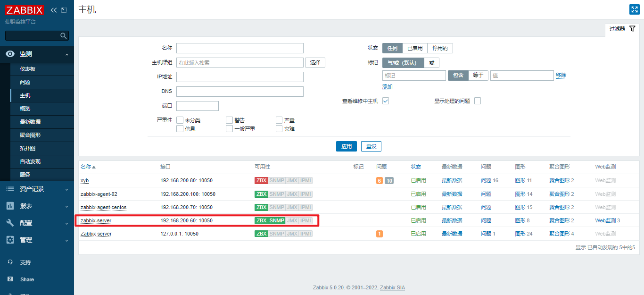The height and width of the screenshot is (295, 644).
Task: Click the 配置 wrench icon
Action: [10, 223]
